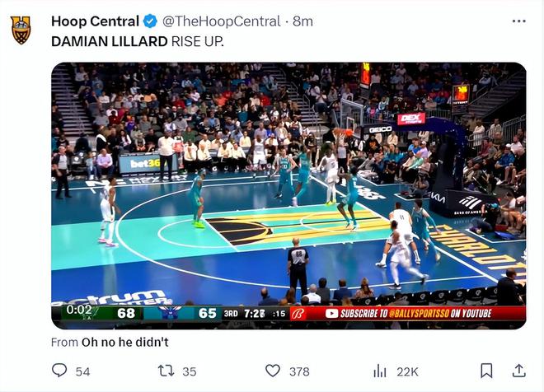
Task: Bookmark this Hoop Central tweet
Action: tap(486, 371)
